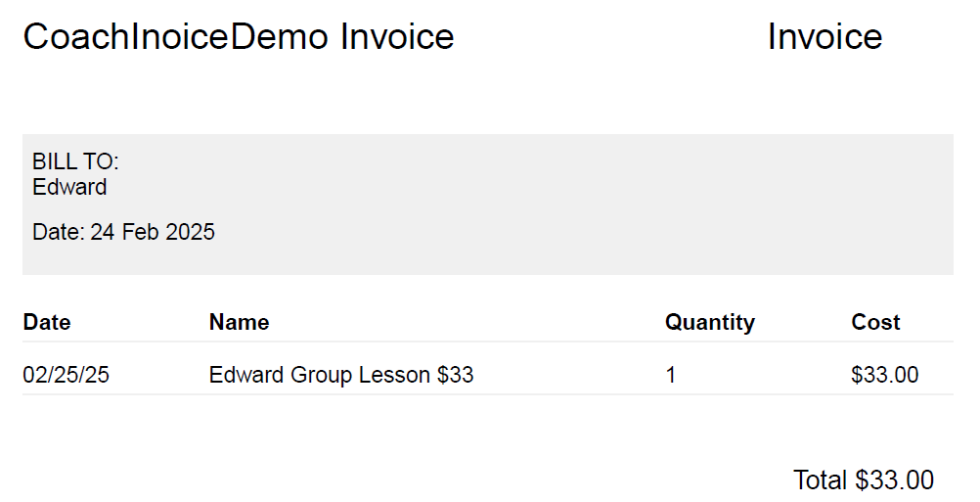Click the Cost column header
This screenshot has width=980, height=502.
pos(875,322)
